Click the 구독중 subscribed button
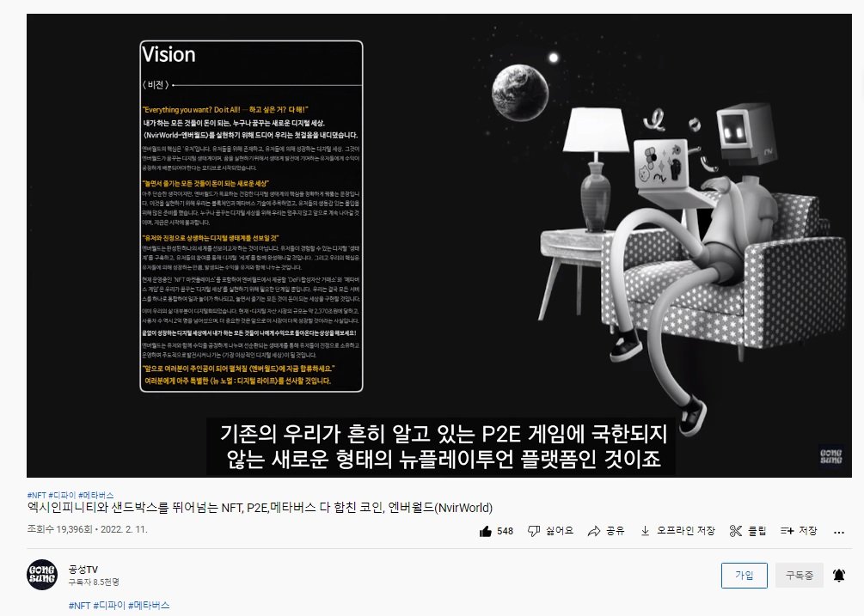This screenshot has width=864, height=616. pos(799,576)
